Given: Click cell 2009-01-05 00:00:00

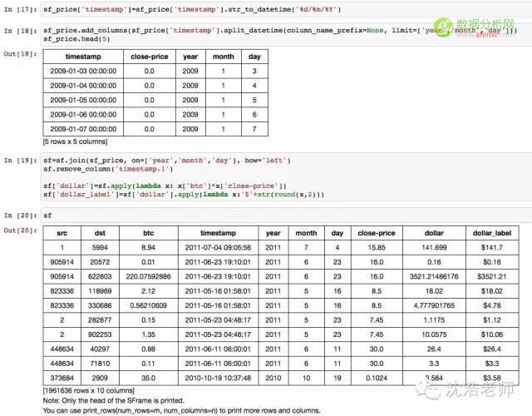Looking at the screenshot, I should coord(83,100).
